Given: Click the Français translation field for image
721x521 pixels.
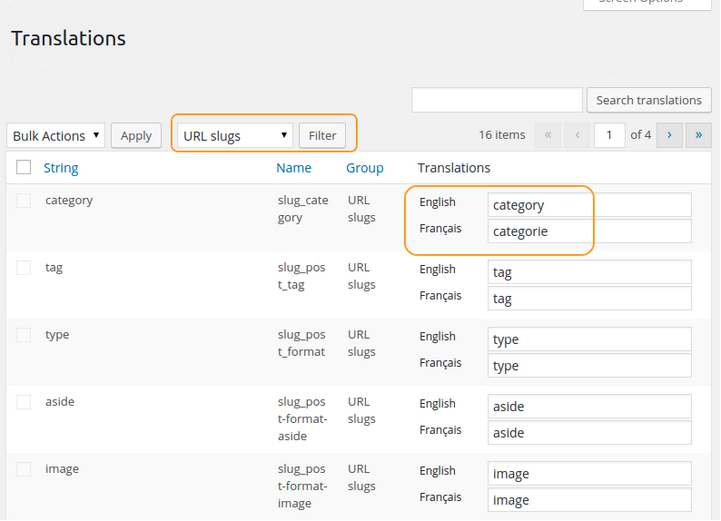Looking at the screenshot, I should [589, 500].
